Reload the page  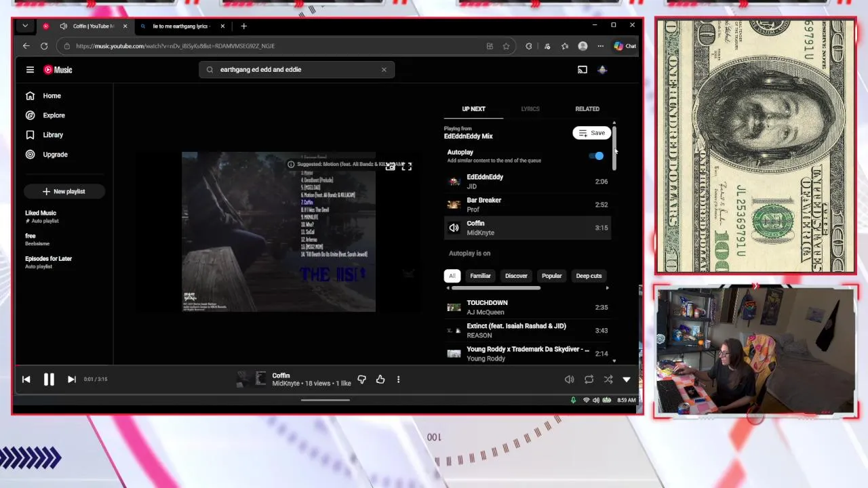tap(44, 46)
